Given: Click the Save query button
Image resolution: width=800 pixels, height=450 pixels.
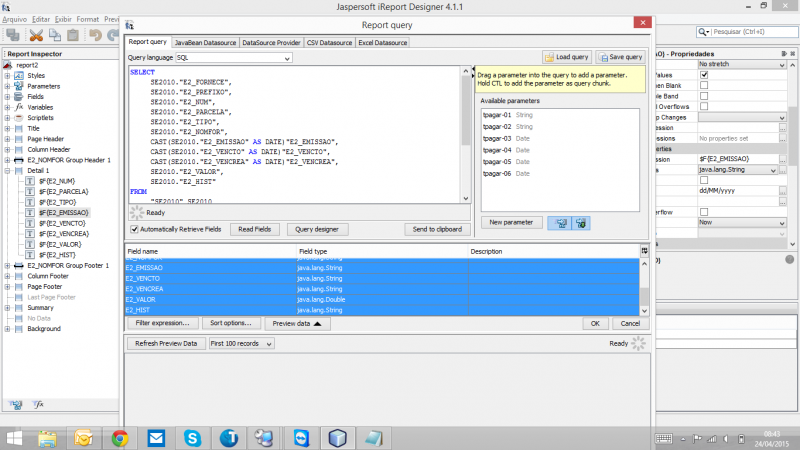Looking at the screenshot, I should (620, 57).
